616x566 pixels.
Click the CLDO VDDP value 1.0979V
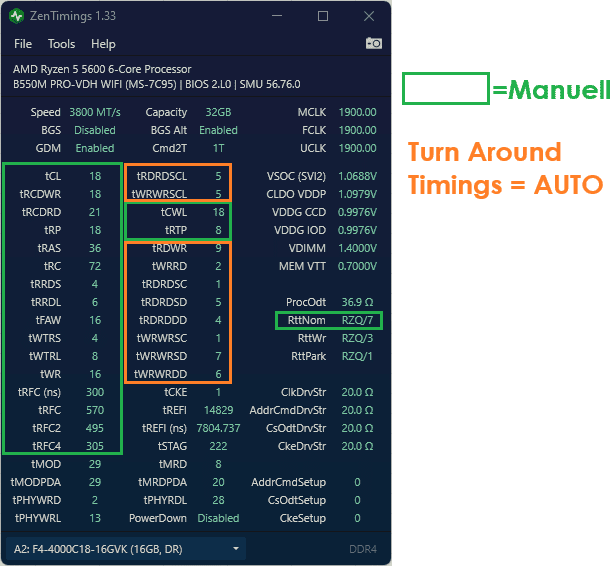[x=357, y=194]
